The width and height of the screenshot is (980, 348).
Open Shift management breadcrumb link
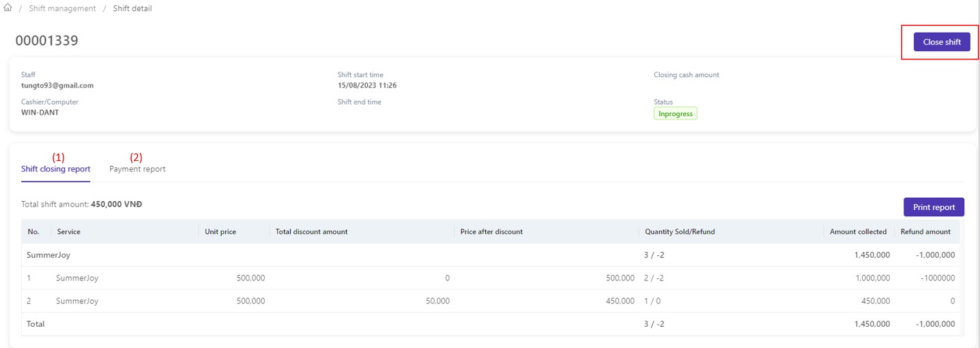(62, 9)
